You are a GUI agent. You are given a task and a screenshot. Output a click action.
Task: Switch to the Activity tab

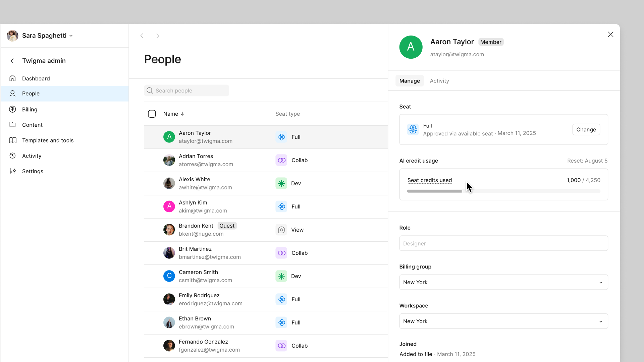(x=439, y=80)
